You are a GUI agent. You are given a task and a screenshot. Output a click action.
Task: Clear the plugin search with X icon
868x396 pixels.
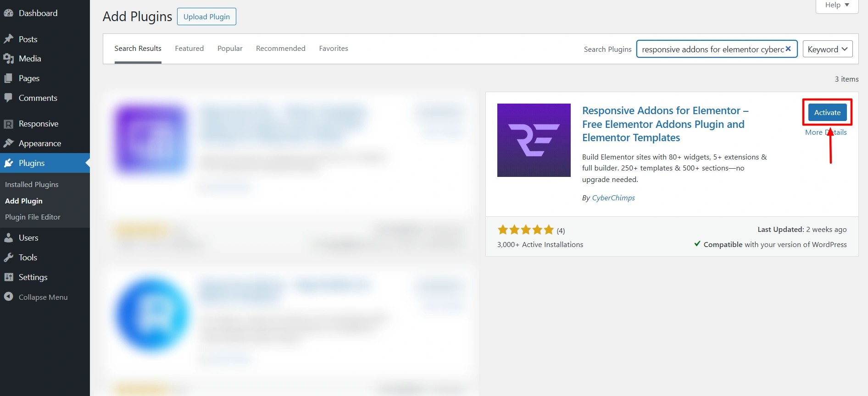788,49
